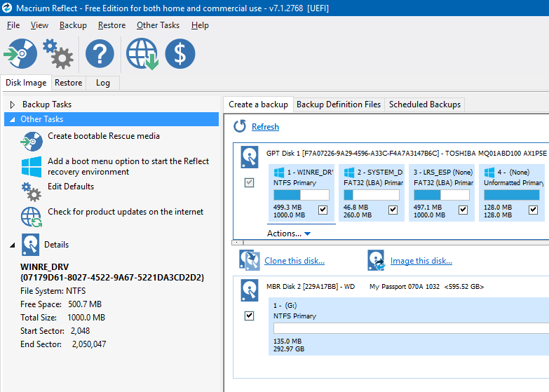Open the Actions dropdown for Disk 1
The image size is (549, 392).
click(289, 234)
